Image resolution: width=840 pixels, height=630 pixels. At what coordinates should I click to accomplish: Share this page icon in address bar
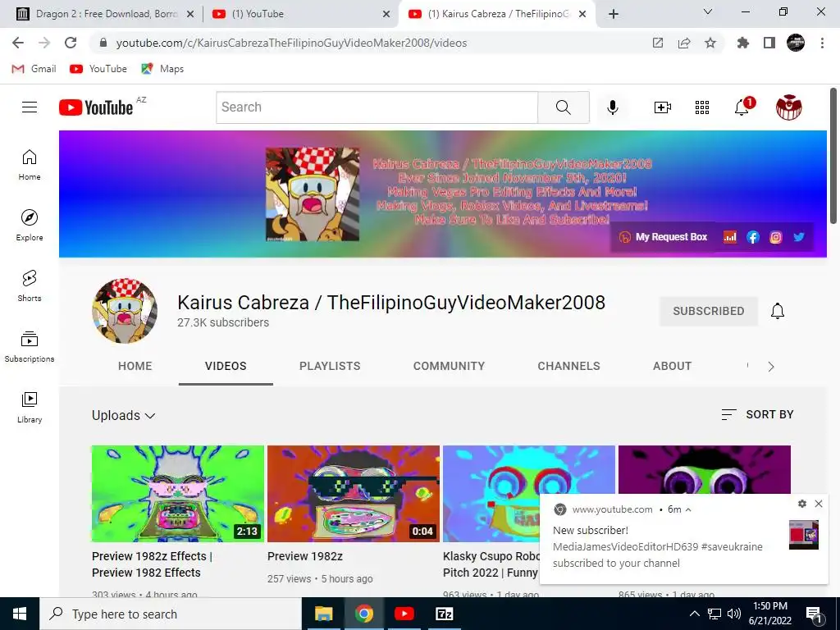(x=684, y=43)
